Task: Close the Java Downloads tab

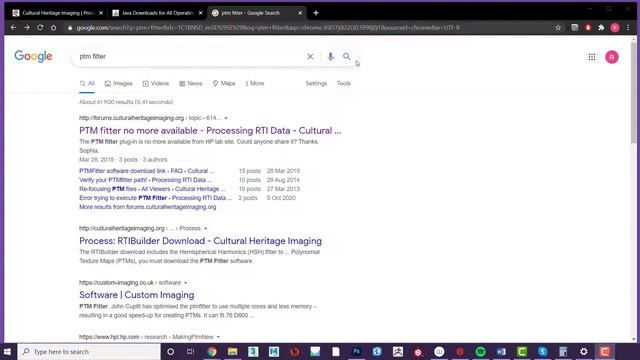Action: tap(200, 13)
